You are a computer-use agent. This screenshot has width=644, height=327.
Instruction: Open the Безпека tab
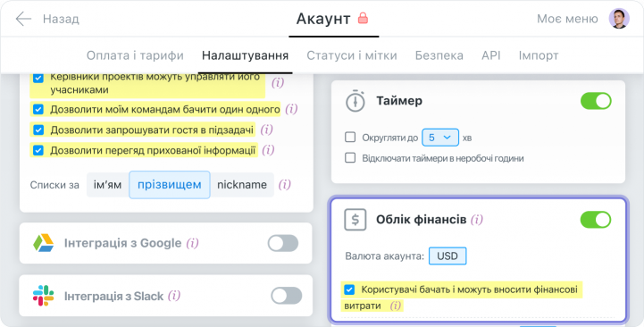[439, 55]
